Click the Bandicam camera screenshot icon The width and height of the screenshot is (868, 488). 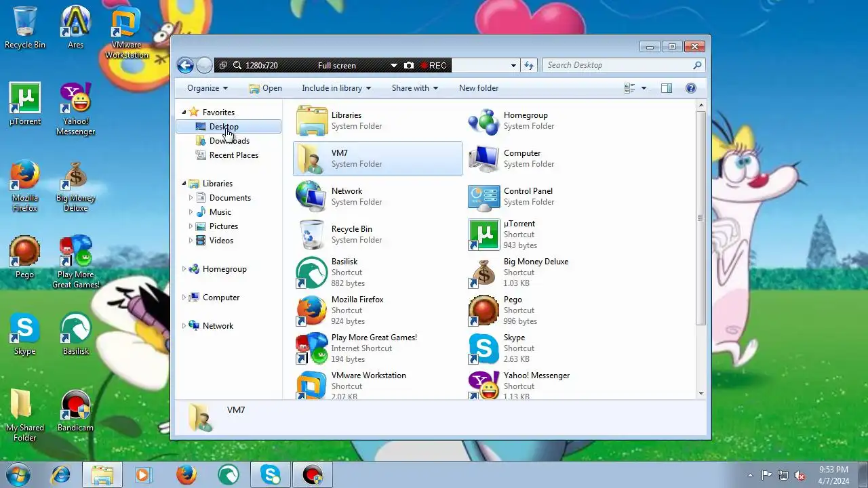pyautogui.click(x=409, y=65)
